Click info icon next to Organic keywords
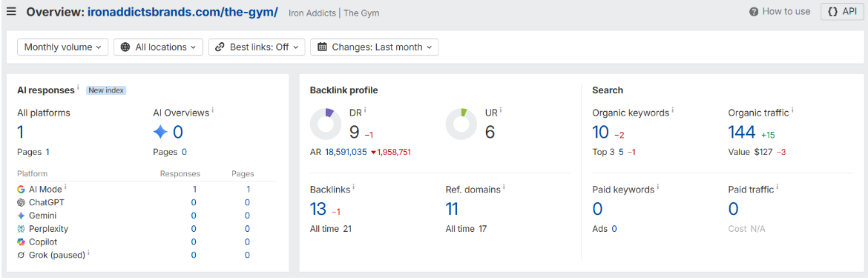868x280 pixels. point(673,110)
